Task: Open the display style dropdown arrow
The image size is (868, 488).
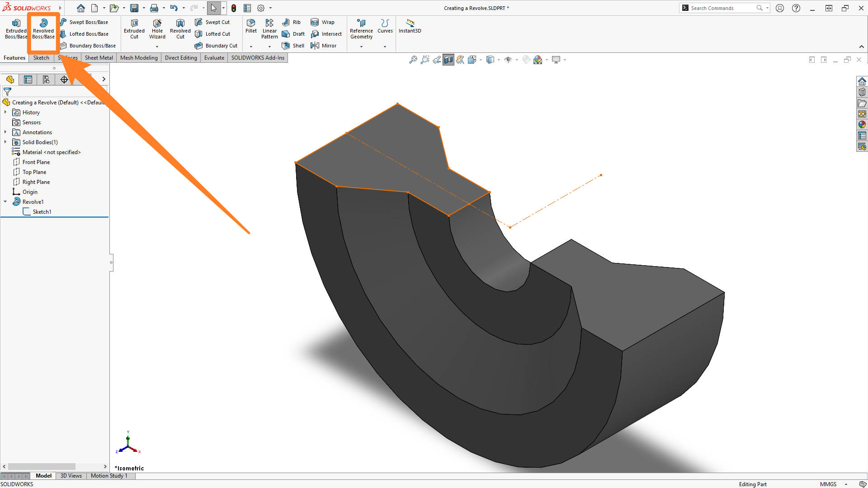Action: click(499, 59)
